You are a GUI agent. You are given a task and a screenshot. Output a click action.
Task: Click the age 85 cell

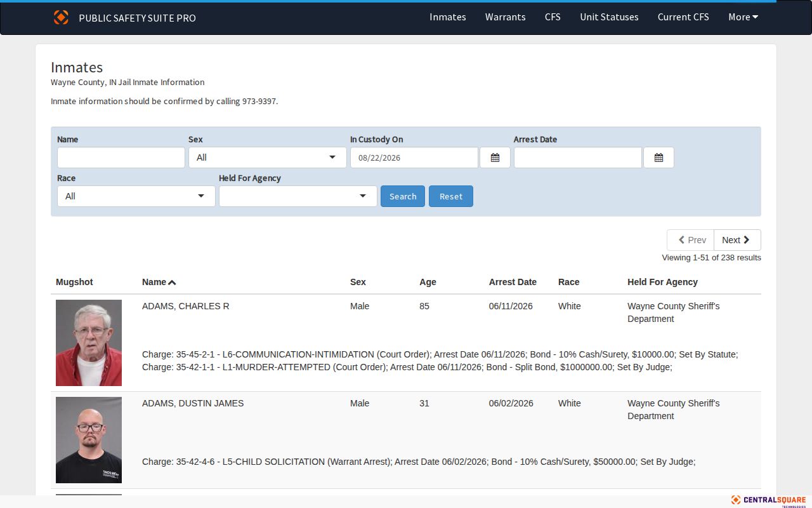pos(424,306)
